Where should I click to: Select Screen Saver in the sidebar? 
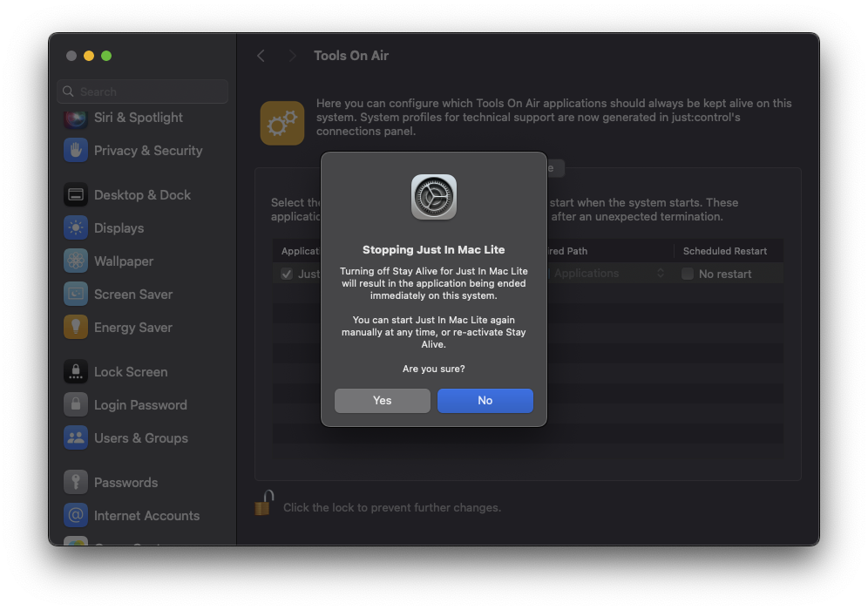[x=133, y=295]
